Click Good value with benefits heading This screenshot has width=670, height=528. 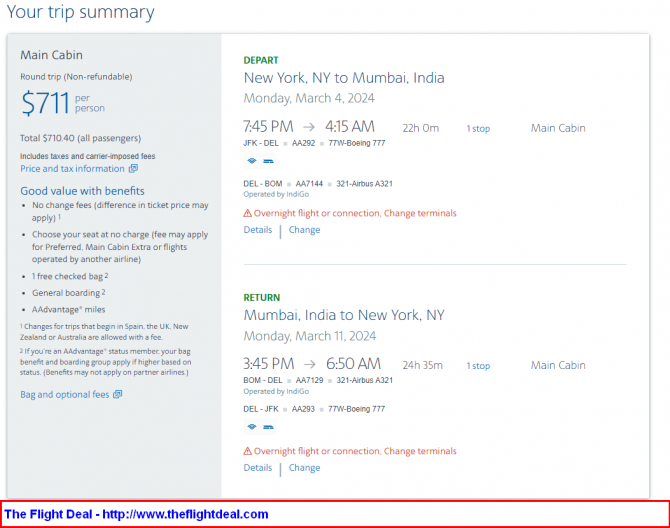point(82,191)
